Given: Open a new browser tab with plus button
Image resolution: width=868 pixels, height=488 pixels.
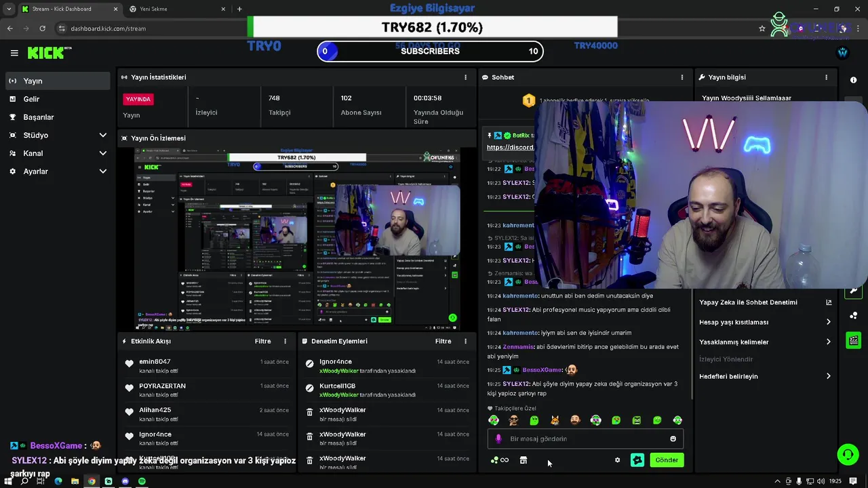Looking at the screenshot, I should click(x=239, y=9).
